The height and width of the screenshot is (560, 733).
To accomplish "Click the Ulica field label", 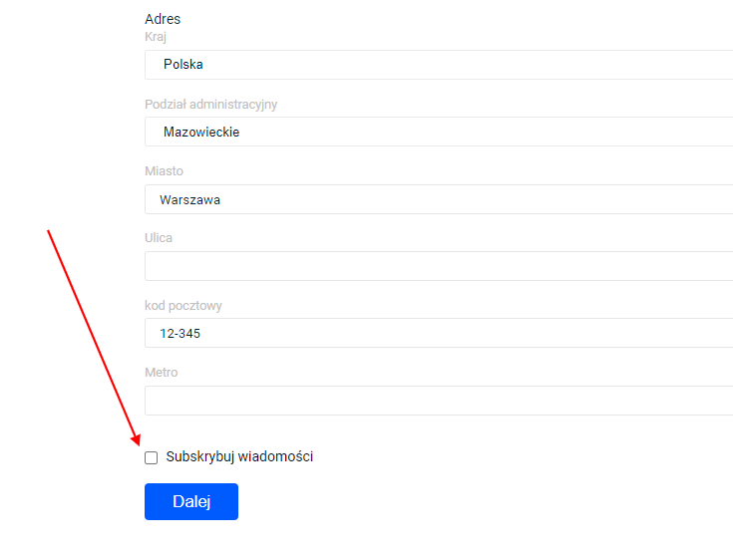I will 159,238.
